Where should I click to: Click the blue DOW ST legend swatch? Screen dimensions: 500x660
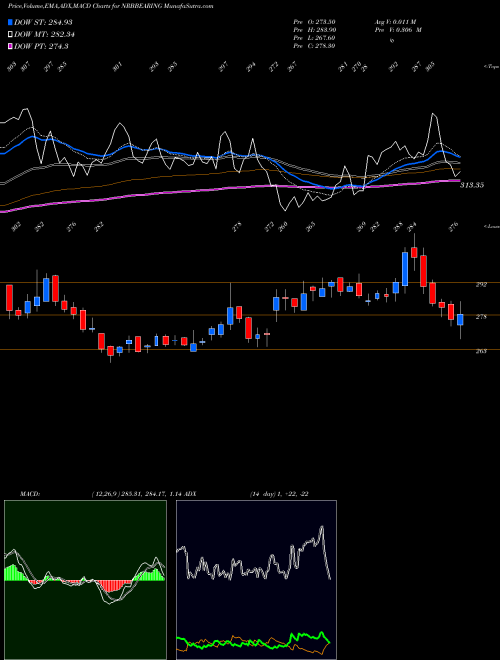pyautogui.click(x=10, y=22)
